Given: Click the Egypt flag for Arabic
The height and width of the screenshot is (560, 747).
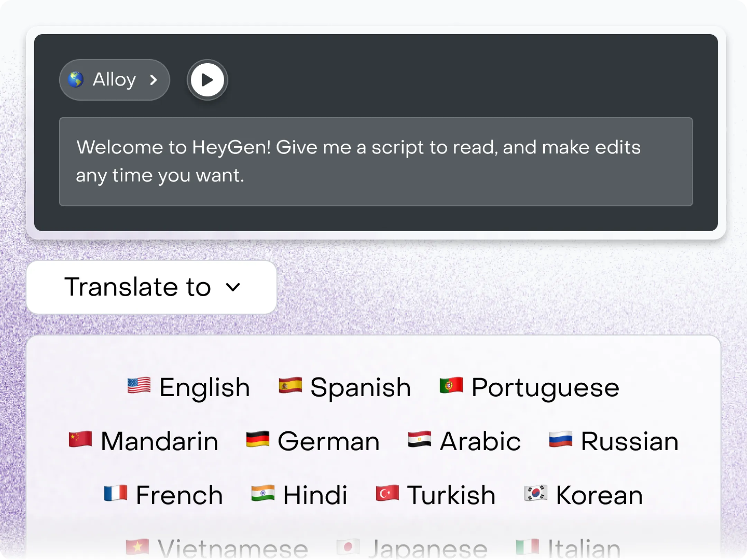Looking at the screenshot, I should (419, 439).
